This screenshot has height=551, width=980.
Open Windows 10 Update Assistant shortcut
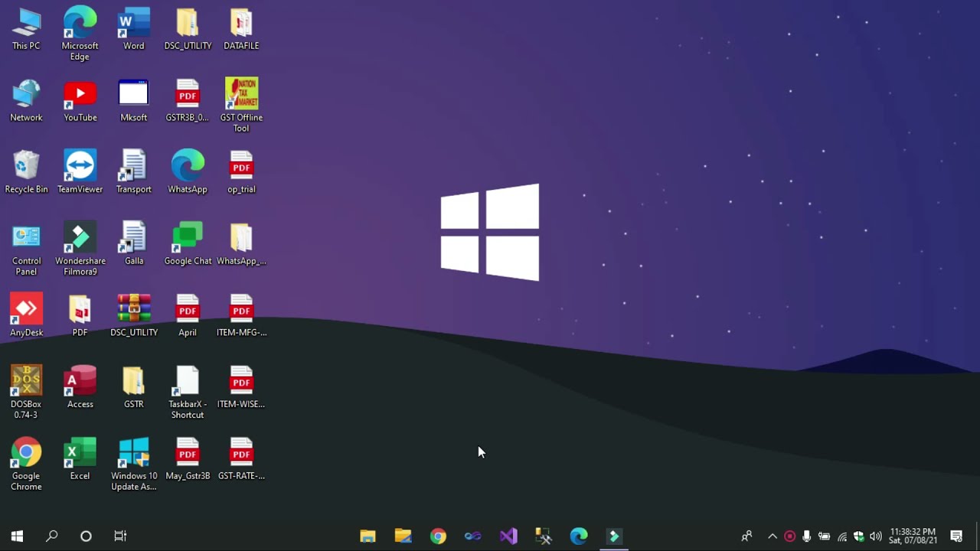tap(134, 465)
